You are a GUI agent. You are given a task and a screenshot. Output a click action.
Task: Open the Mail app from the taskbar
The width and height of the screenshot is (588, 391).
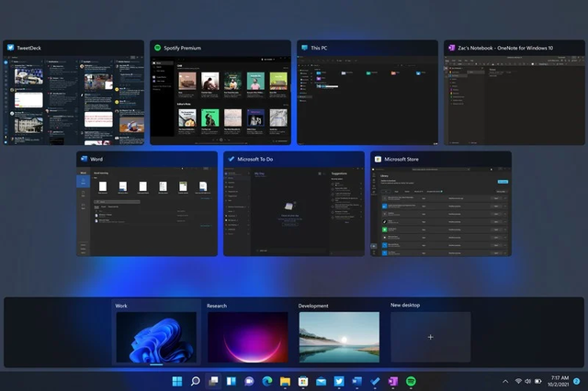(322, 381)
